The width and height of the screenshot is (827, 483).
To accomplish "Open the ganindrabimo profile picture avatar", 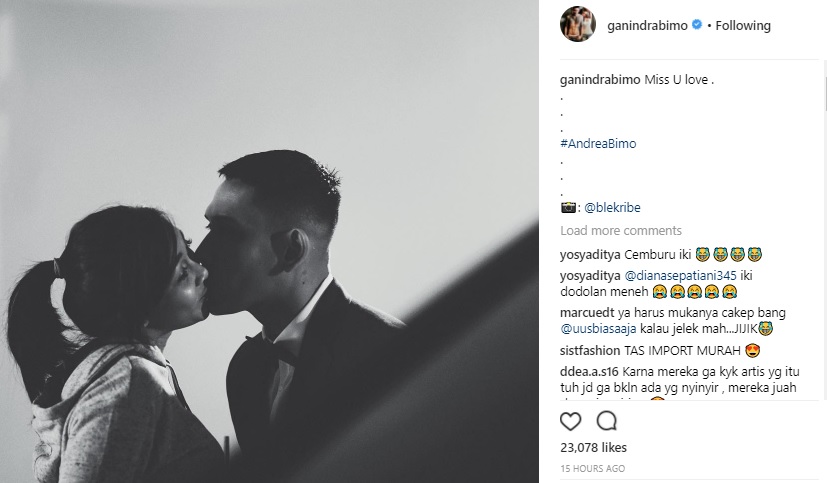I will click(578, 24).
